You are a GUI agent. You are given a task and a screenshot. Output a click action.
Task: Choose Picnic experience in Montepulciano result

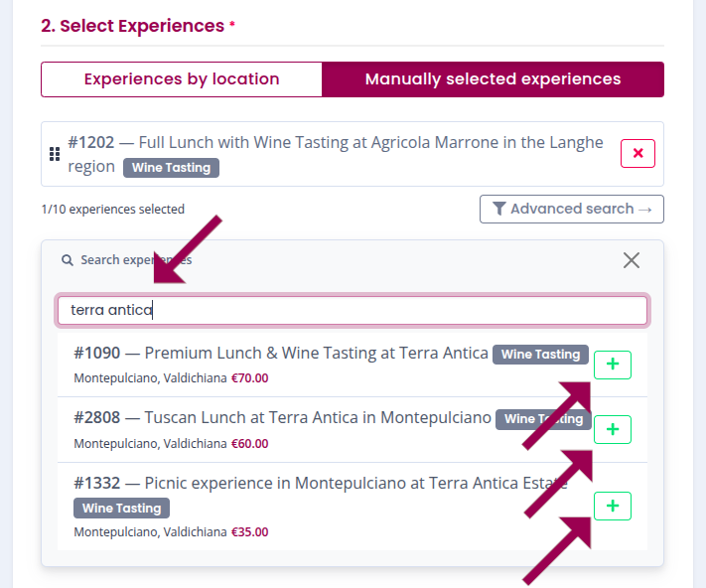coord(320,483)
